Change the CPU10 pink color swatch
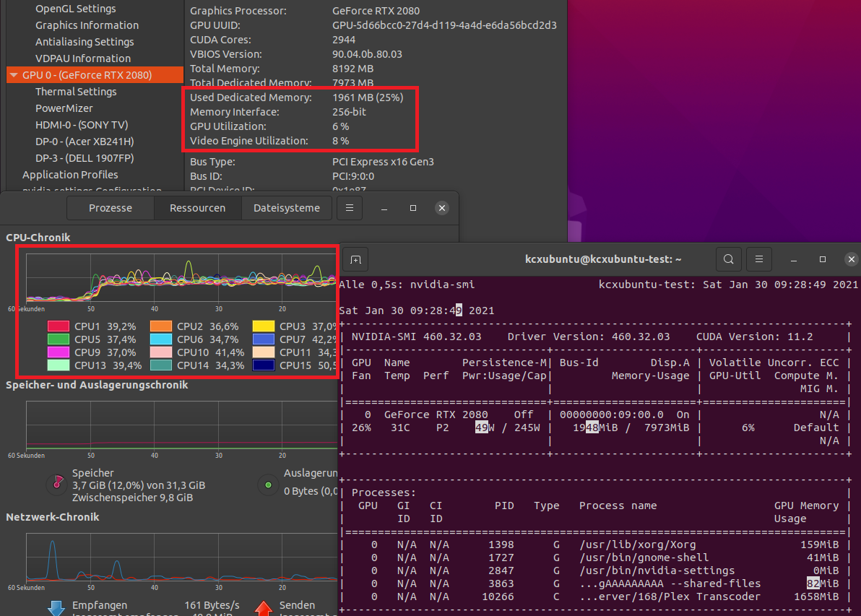 pos(161,352)
